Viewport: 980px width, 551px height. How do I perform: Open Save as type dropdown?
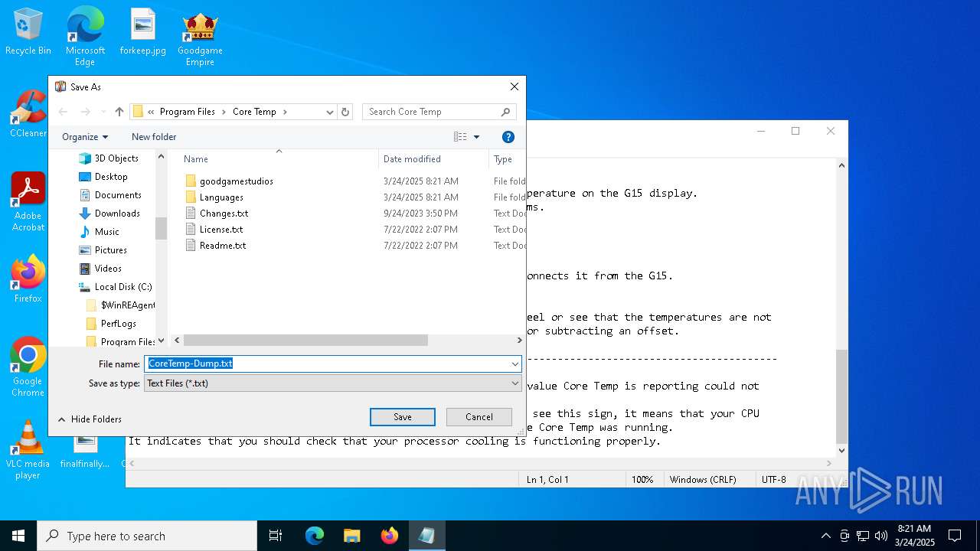pyautogui.click(x=333, y=383)
